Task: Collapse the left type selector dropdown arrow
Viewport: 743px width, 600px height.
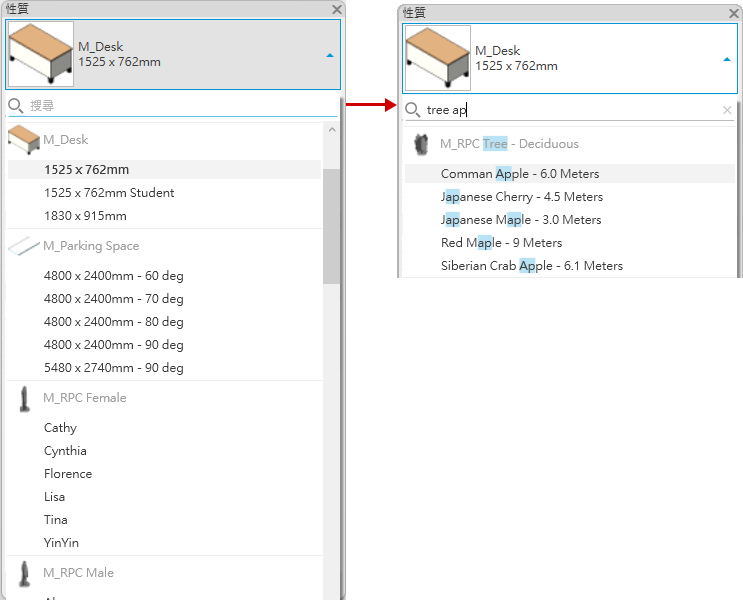Action: coord(330,55)
